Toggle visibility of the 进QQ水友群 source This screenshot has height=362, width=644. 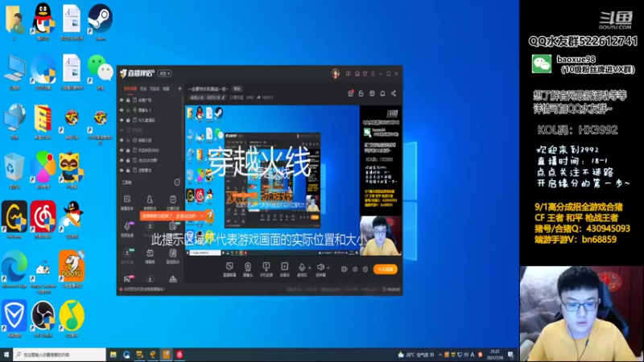click(122, 160)
